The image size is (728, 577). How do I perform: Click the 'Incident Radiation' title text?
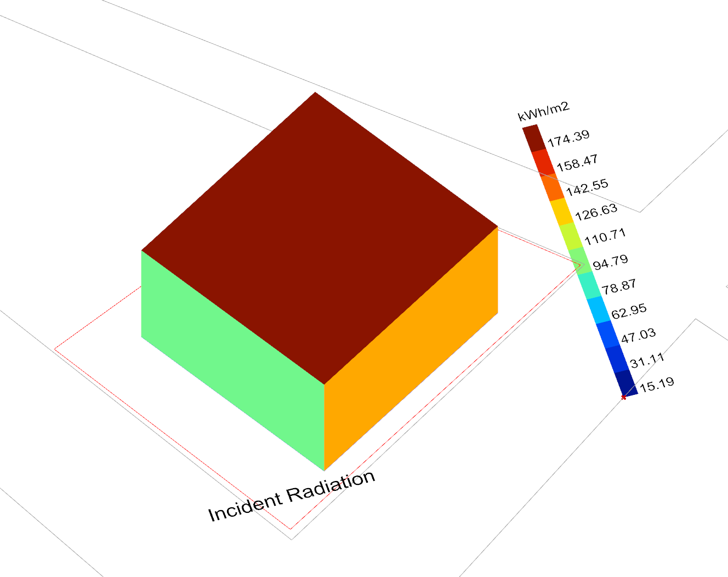[292, 496]
